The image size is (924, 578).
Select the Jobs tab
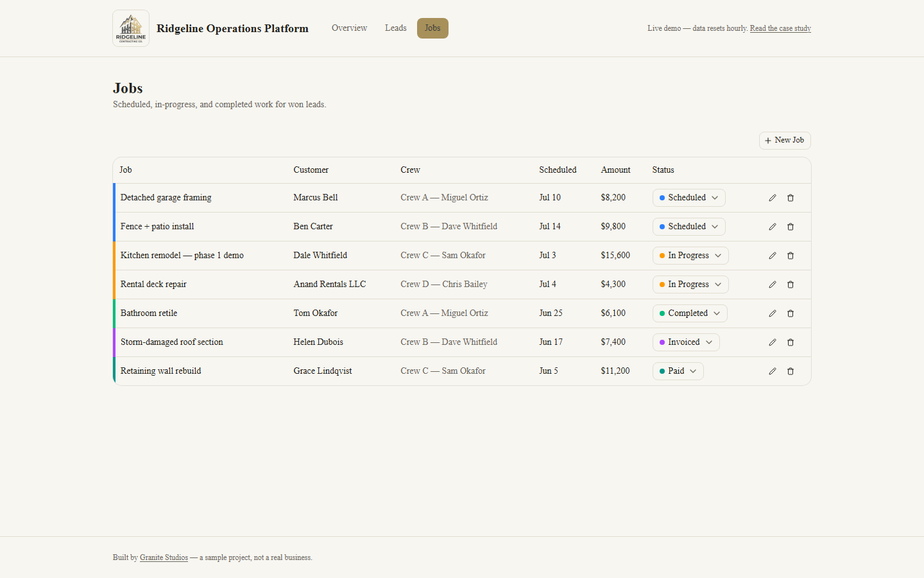tap(432, 28)
